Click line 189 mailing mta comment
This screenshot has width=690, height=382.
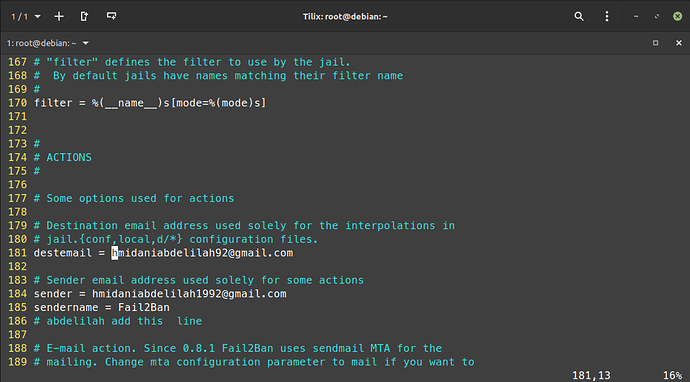tap(254, 362)
